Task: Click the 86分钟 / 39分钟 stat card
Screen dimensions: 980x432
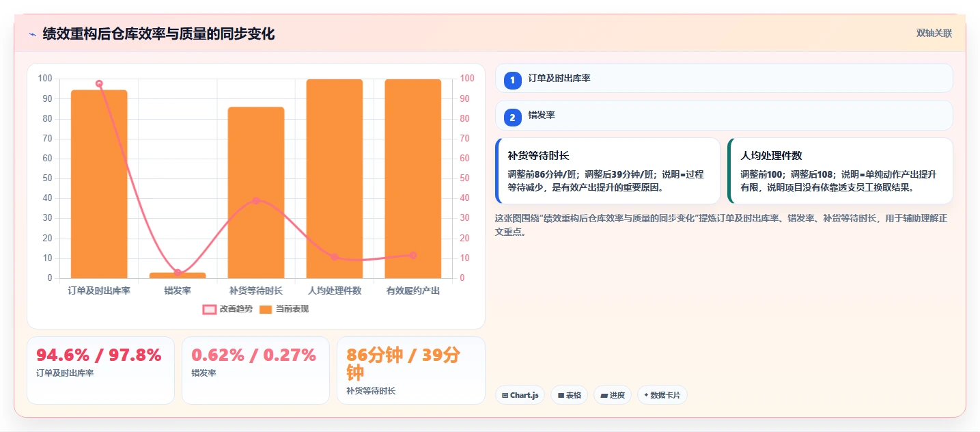Action: (411, 370)
